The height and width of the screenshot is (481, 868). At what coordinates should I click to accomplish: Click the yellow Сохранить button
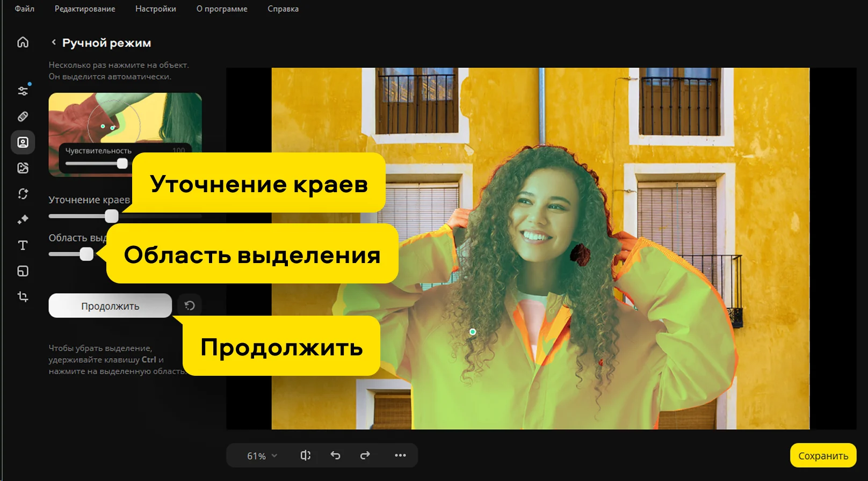click(x=823, y=456)
